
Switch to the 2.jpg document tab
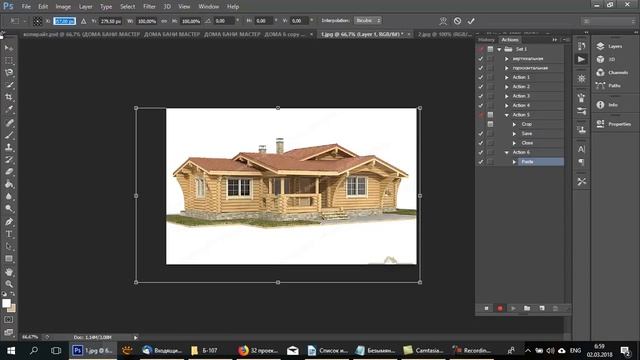click(444, 34)
